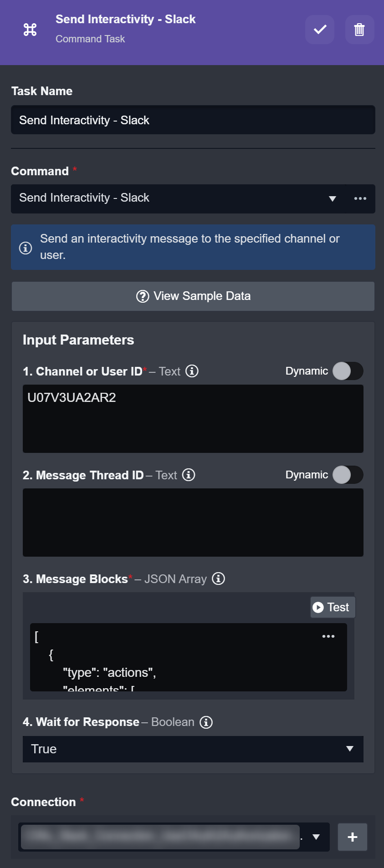Screen dimensions: 384x868
Task: Click the View Sample Data button
Action: click(193, 296)
